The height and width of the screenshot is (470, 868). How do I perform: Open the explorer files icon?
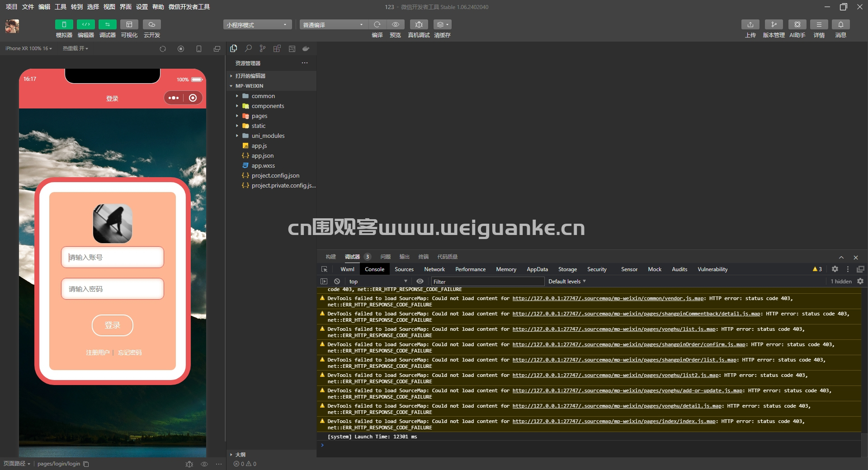[x=234, y=48]
